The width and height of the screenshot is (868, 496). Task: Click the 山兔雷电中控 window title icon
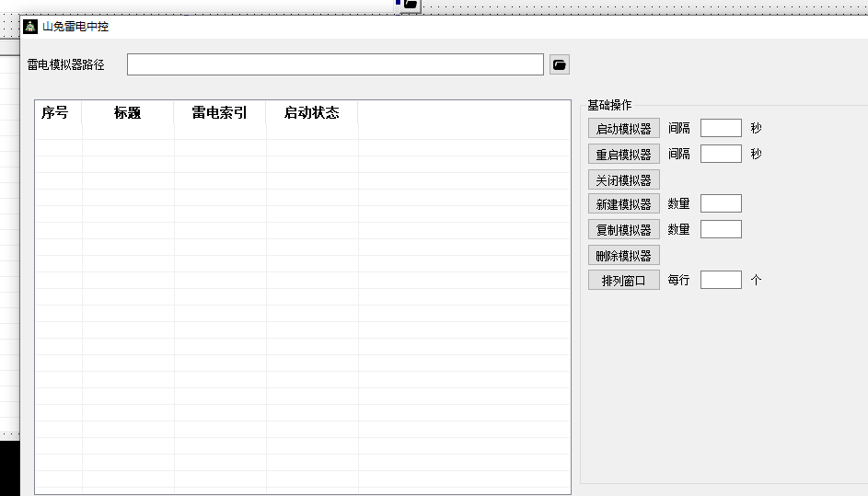pos(30,27)
